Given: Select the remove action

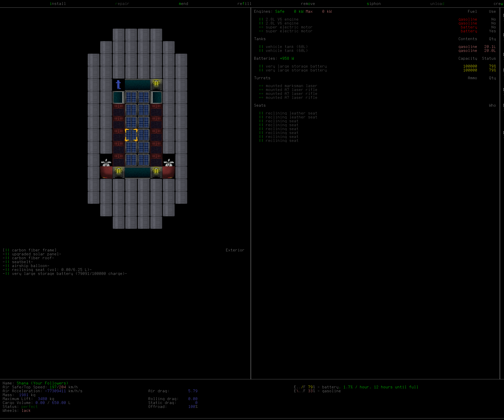Looking at the screenshot, I should (308, 4).
